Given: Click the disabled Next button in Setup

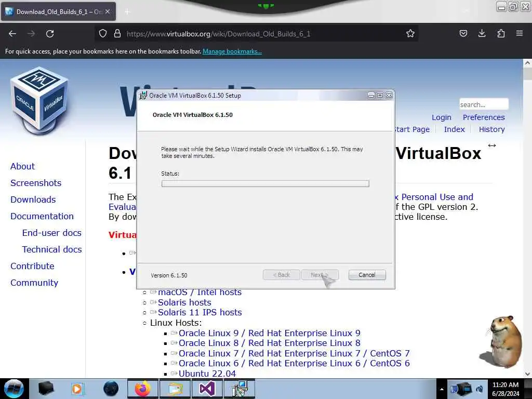Looking at the screenshot, I should [x=320, y=275].
